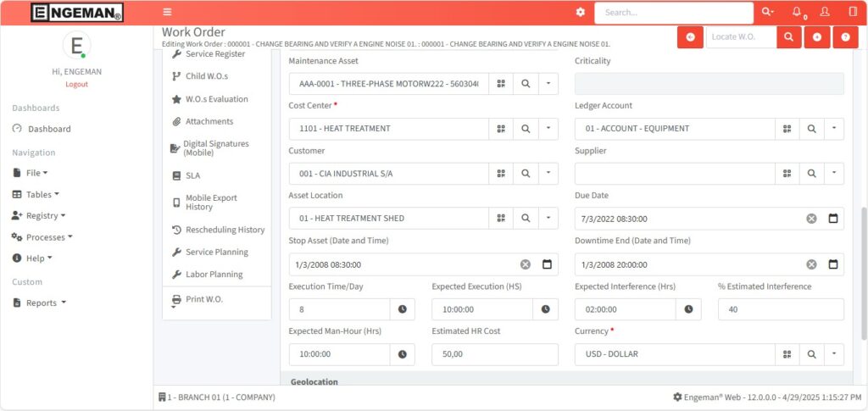Click the Logout link

pos(76,84)
